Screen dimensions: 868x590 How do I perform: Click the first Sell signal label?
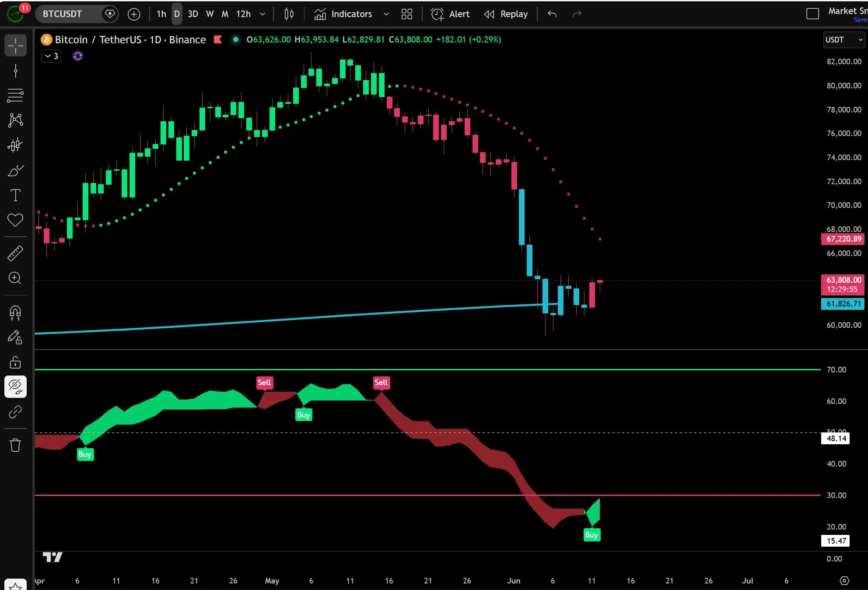pos(264,383)
